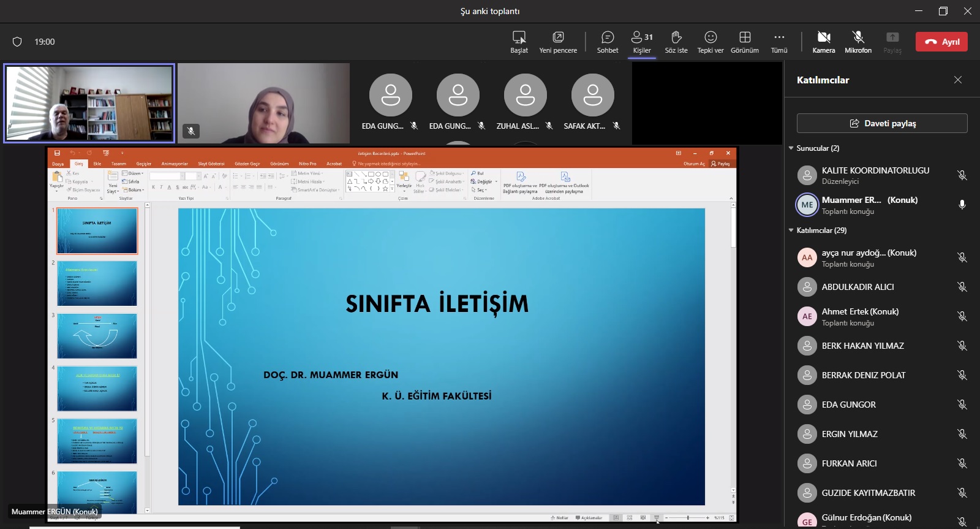Screen dimensions: 980x529
Task: Open meeting in Yeni pencere
Action: (x=558, y=42)
